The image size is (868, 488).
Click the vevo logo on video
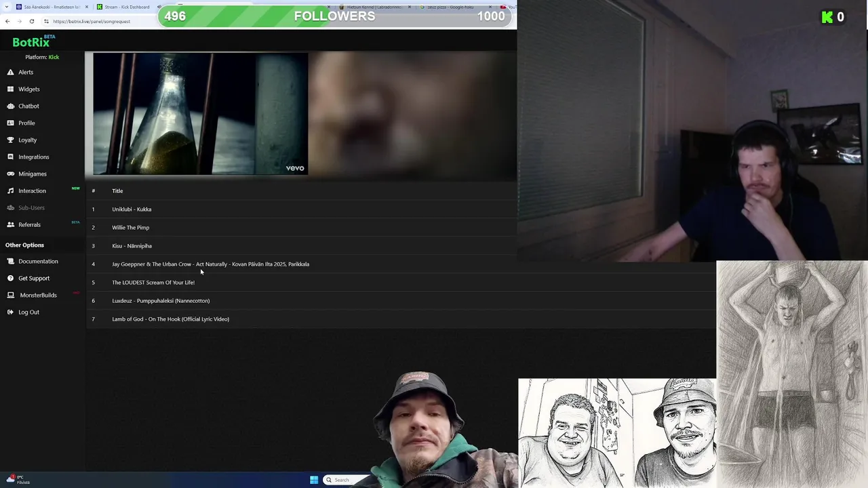[295, 168]
